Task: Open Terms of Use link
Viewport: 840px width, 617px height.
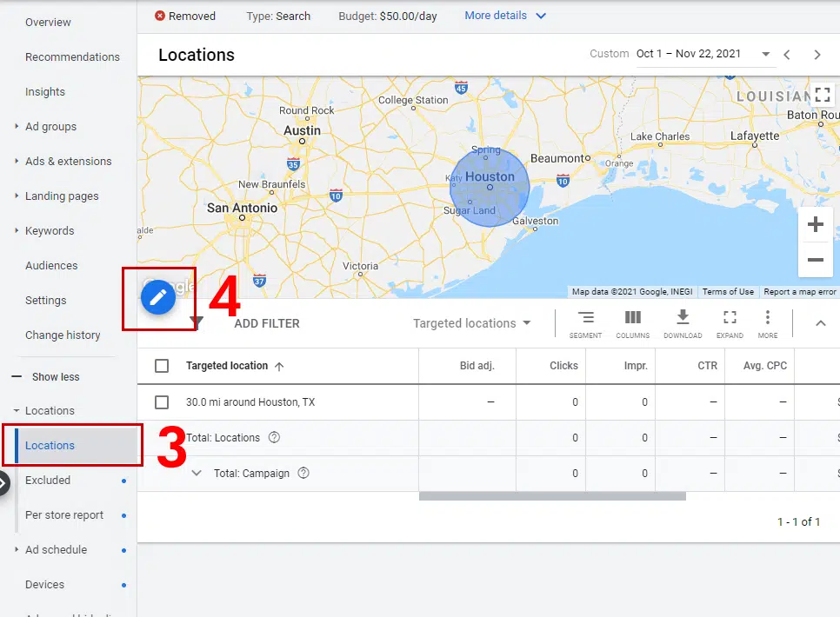Action: [728, 292]
